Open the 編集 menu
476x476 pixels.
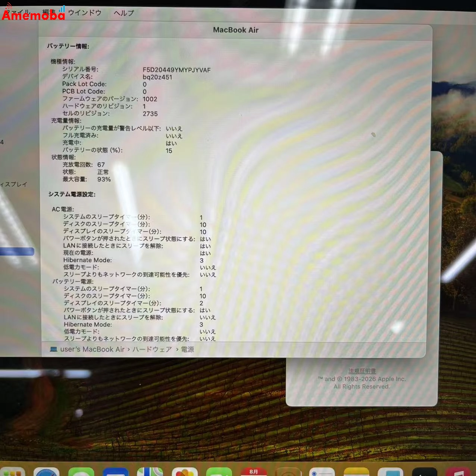pos(48,13)
